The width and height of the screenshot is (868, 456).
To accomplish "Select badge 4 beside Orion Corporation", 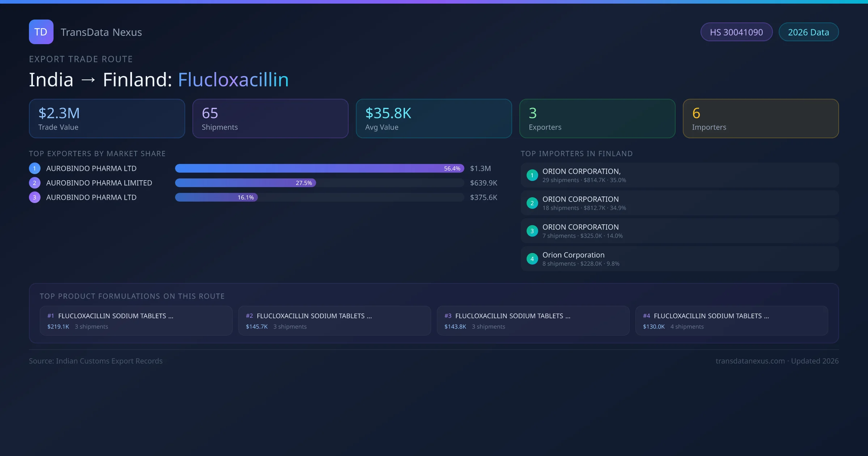I will [532, 259].
